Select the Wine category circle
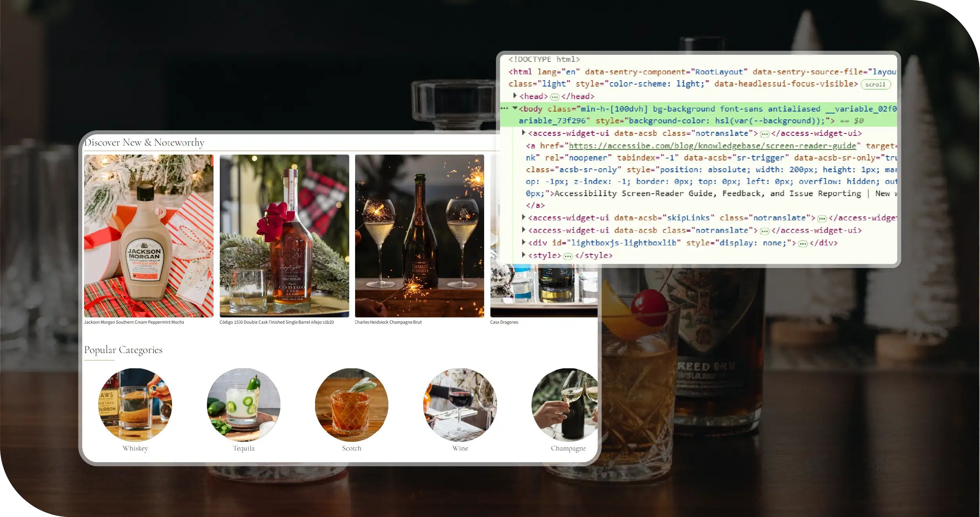 pyautogui.click(x=460, y=405)
